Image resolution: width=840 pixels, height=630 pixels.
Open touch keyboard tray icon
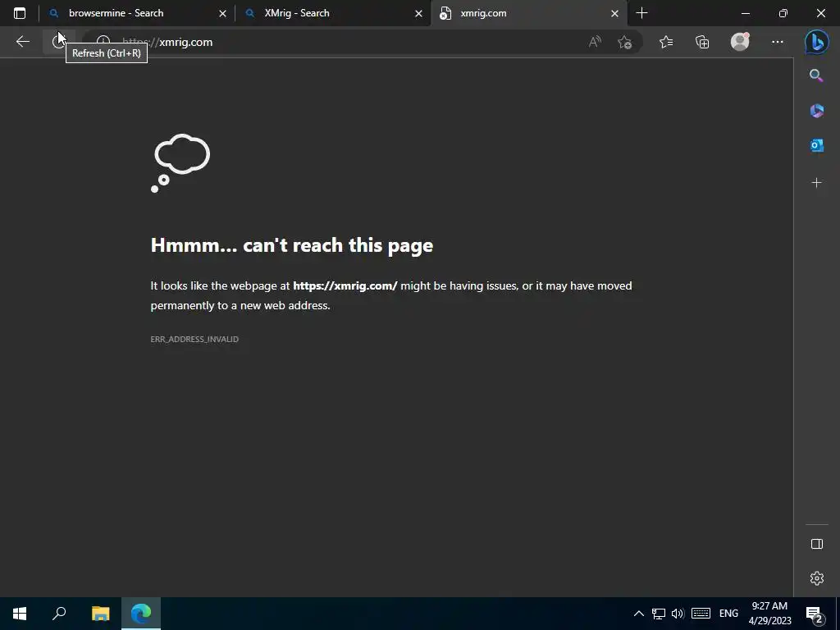tap(701, 614)
